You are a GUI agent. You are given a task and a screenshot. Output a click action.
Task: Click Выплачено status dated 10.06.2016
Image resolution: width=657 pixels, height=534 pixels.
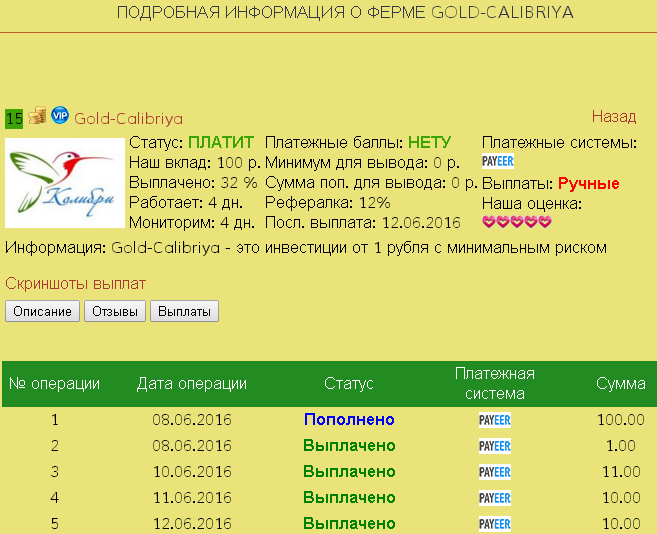tap(349, 472)
